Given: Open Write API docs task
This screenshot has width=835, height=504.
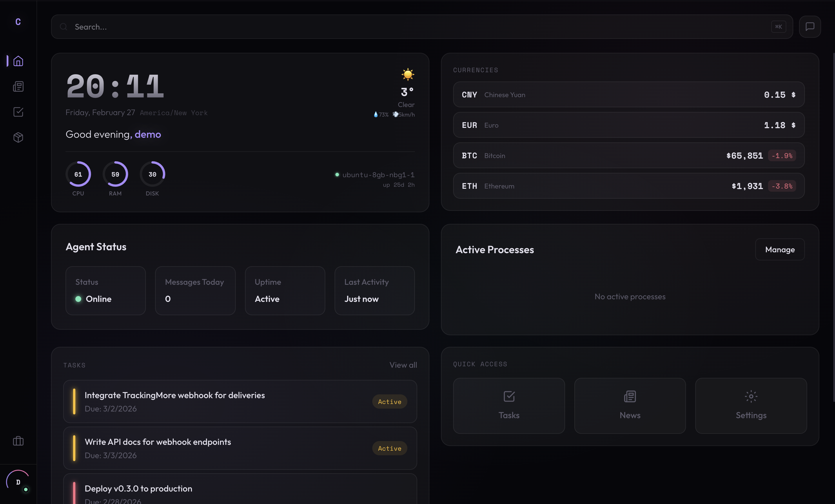Looking at the screenshot, I should (x=240, y=448).
